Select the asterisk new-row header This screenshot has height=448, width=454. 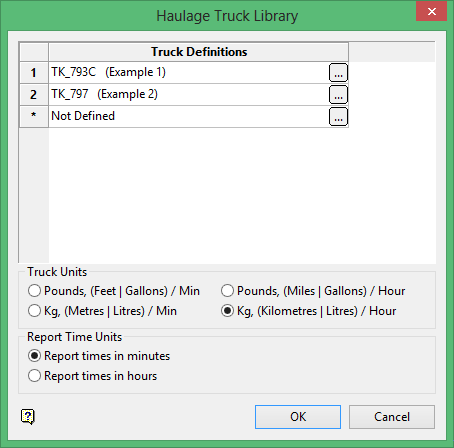click(34, 116)
